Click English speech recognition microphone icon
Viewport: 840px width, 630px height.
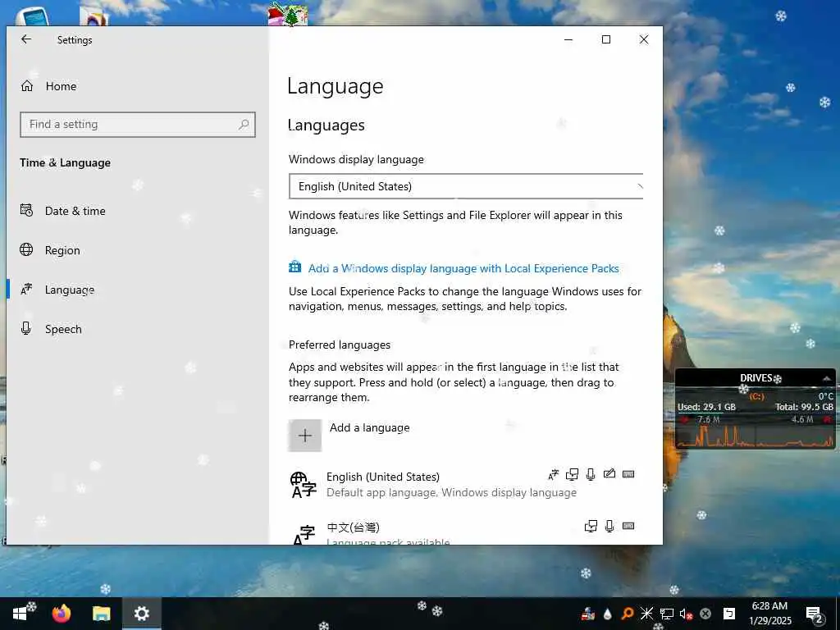click(591, 474)
